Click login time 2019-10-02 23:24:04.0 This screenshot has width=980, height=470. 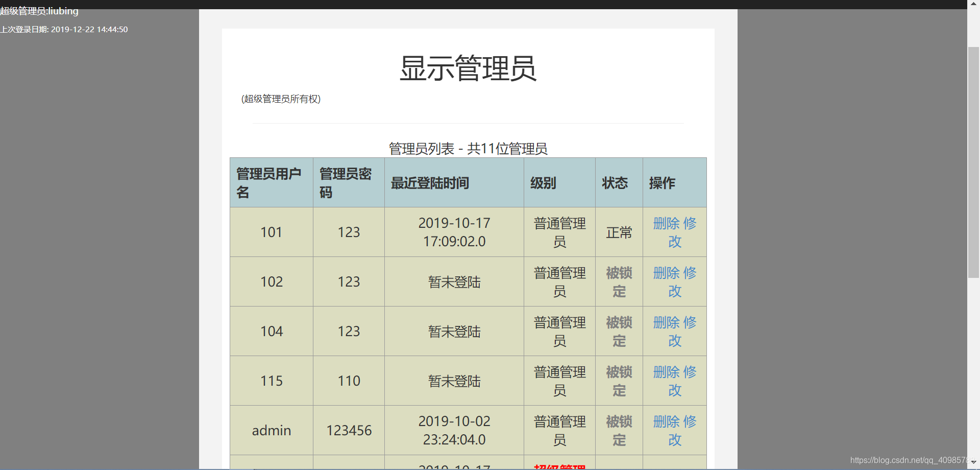454,430
